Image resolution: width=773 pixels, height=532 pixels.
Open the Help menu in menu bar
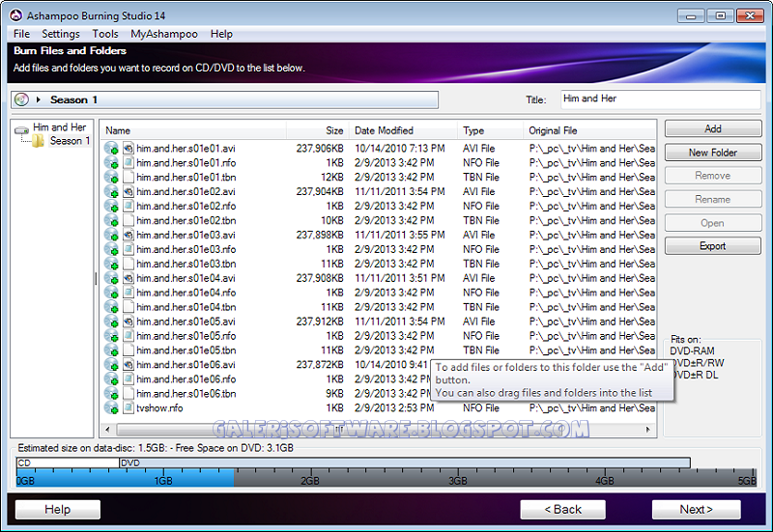click(221, 34)
